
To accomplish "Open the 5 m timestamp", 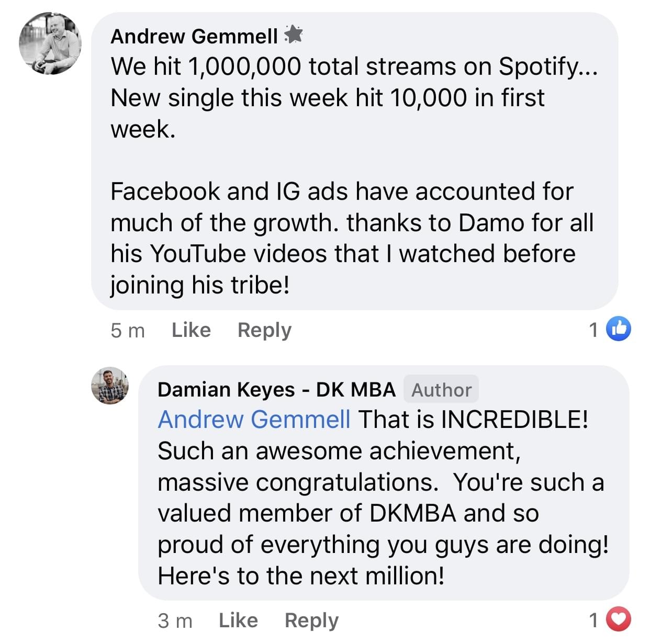I will coord(128,331).
